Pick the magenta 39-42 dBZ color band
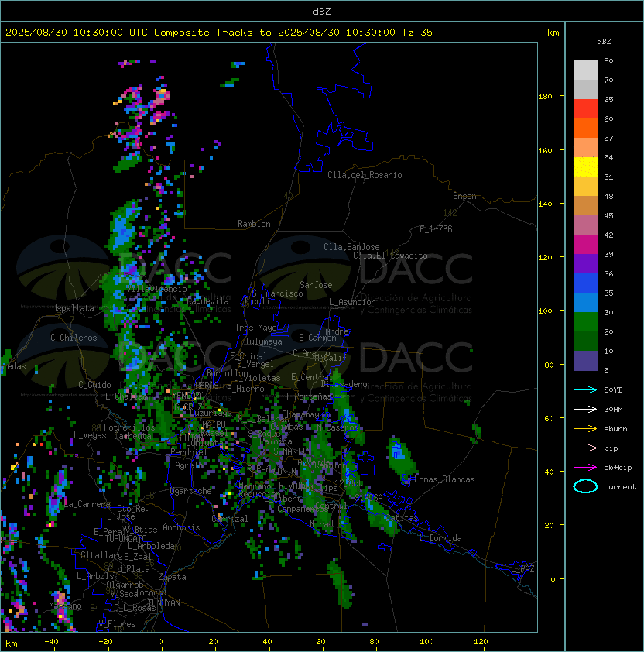Viewport: 644px width, 652px height. point(585,245)
